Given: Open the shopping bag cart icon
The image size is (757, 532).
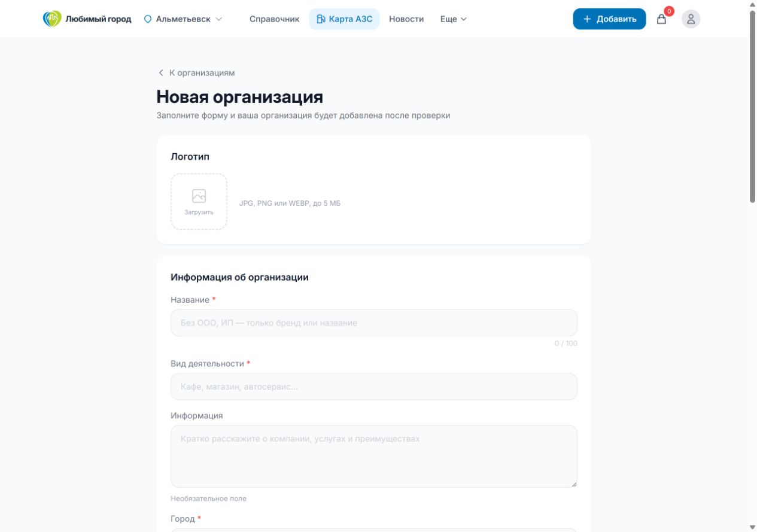Looking at the screenshot, I should [661, 19].
